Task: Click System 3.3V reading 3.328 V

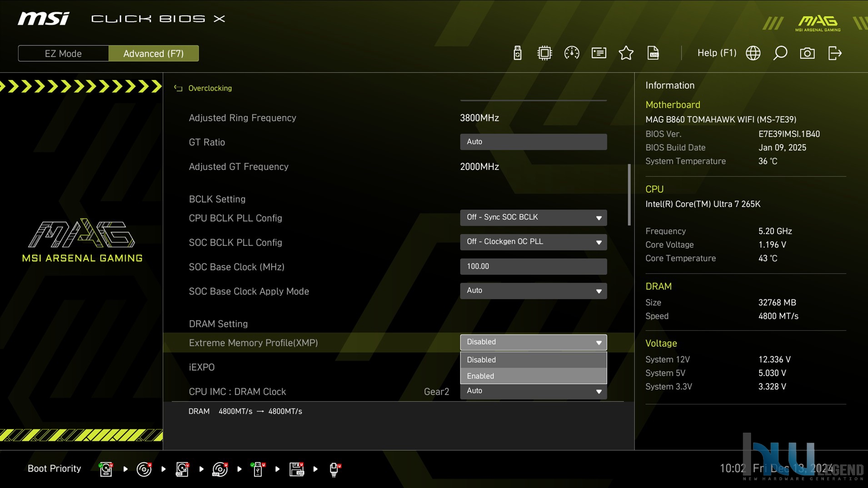Action: point(772,387)
